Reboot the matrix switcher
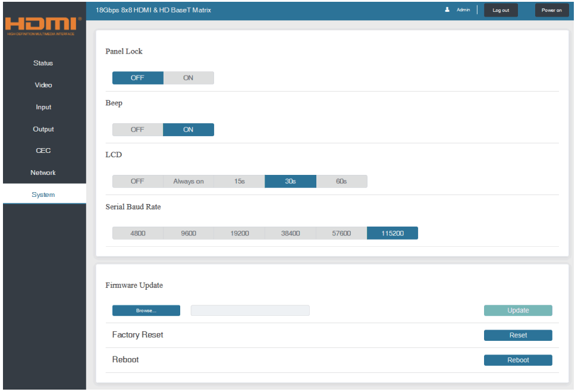 click(x=517, y=360)
